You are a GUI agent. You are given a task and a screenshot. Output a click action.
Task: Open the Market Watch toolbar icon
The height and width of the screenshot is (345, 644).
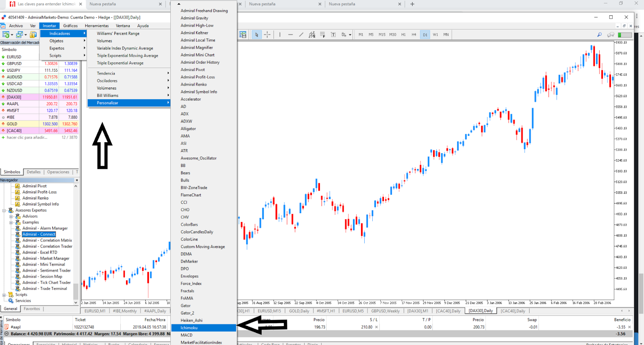(x=33, y=35)
